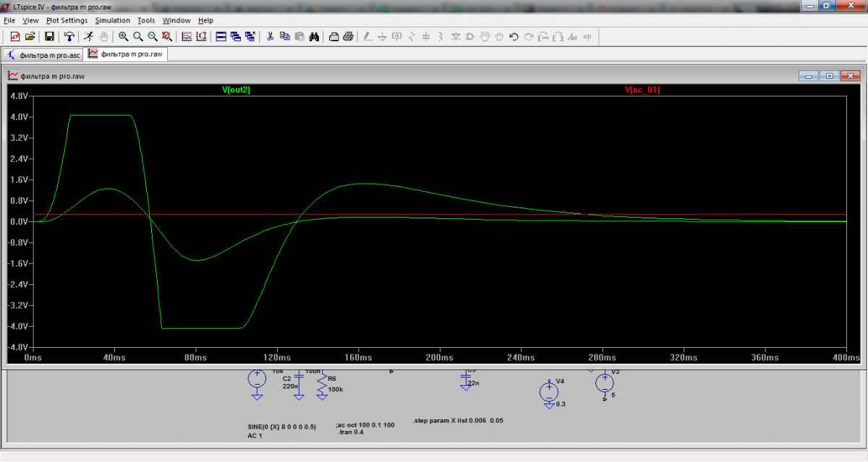Open print setup from the toolbar
Screen dimensions: 868x462
[333, 36]
